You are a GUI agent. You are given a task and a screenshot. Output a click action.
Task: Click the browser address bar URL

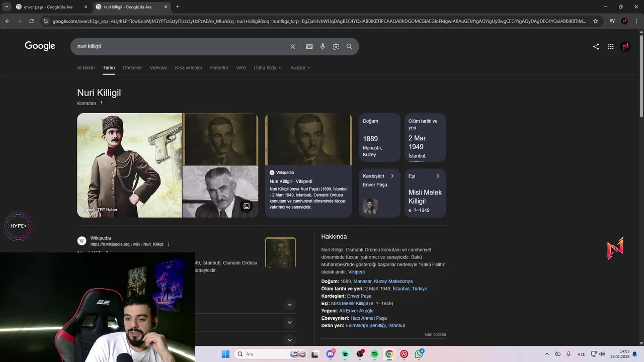tap(319, 21)
